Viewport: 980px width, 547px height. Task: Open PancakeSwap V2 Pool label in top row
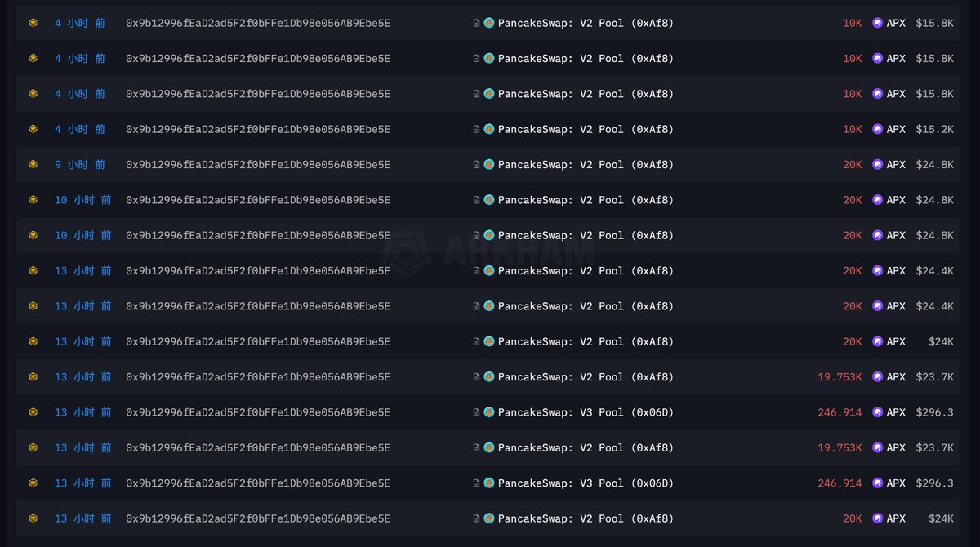click(586, 23)
